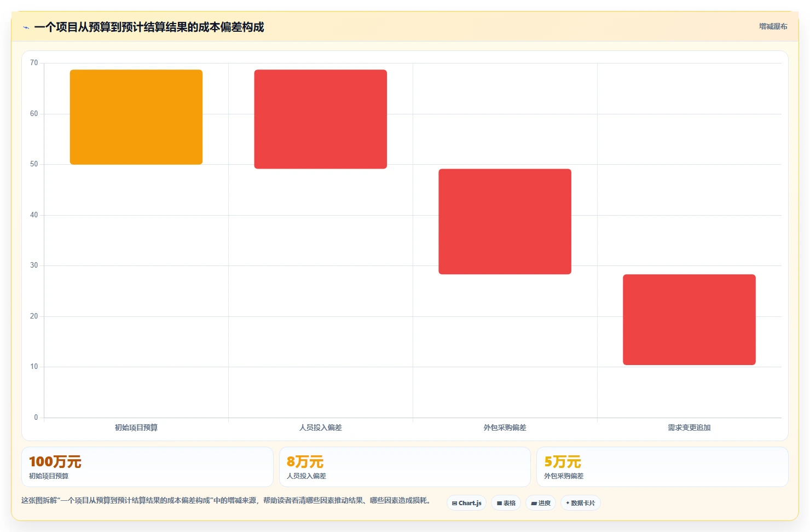The image size is (810, 532).
Task: Click the red 需求变更追加 bar
Action: [x=689, y=320]
